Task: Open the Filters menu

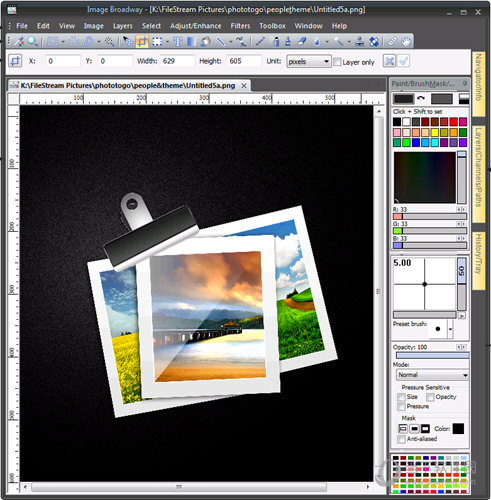Action: (240, 26)
